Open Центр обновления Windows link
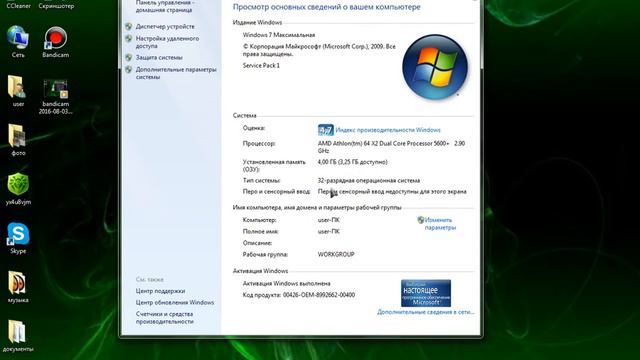Image resolution: width=640 pixels, height=360 pixels. 175,302
